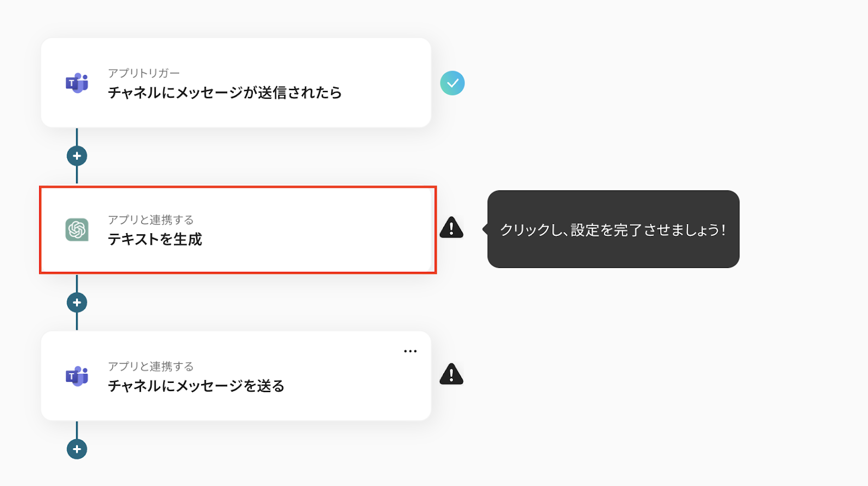Click the warning icon beside チャネルにメッセージを送る
Image resolution: width=868 pixels, height=486 pixels.
[x=451, y=375]
